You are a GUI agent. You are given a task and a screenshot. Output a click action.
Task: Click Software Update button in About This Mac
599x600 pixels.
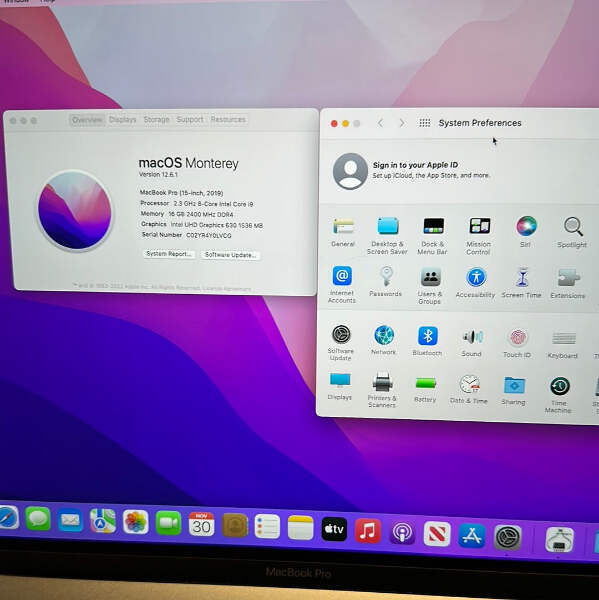[x=230, y=255]
